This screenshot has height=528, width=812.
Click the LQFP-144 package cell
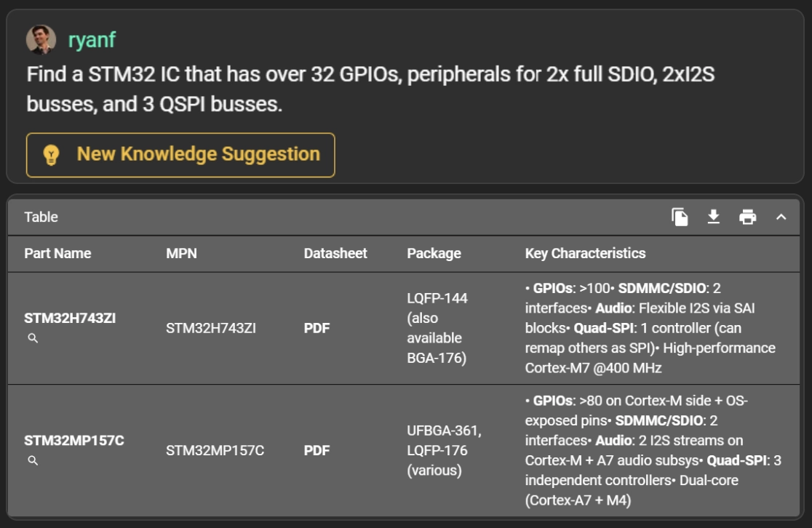pos(437,297)
